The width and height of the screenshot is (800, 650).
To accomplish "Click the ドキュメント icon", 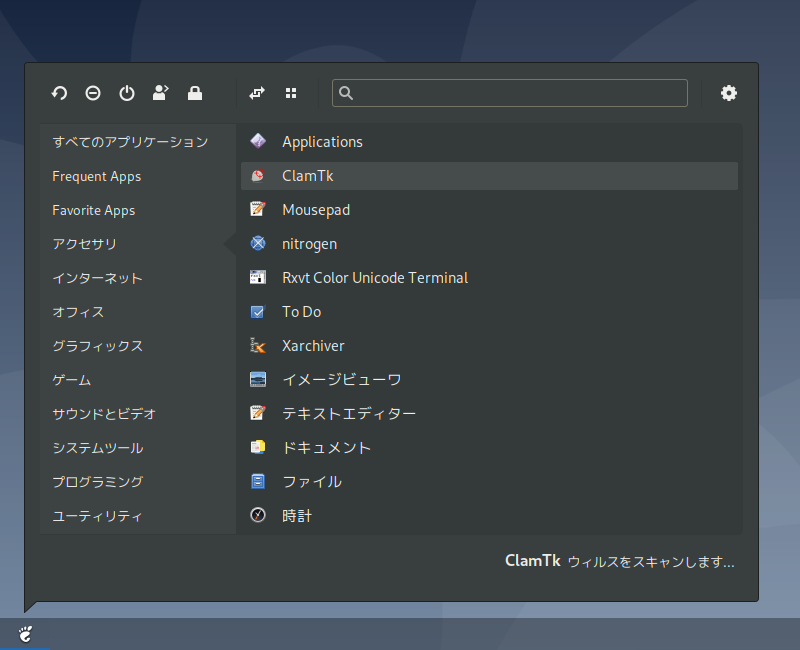I will 258,447.
